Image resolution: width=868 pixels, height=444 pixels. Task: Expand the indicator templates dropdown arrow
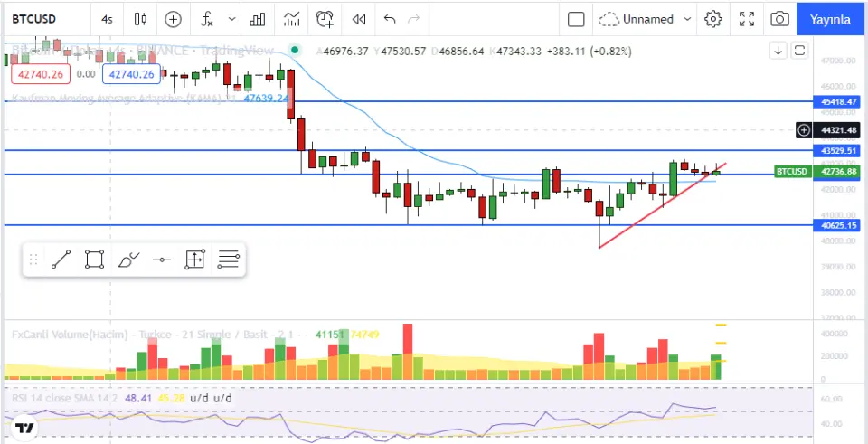(x=233, y=19)
